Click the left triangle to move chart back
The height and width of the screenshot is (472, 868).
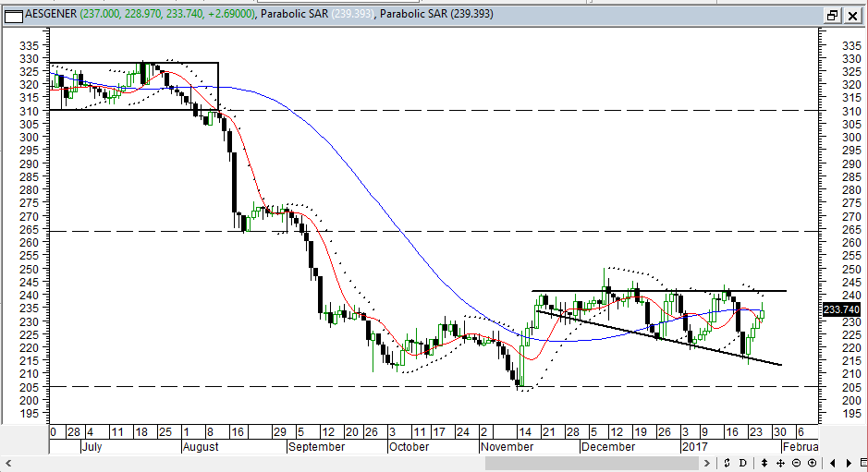833,463
